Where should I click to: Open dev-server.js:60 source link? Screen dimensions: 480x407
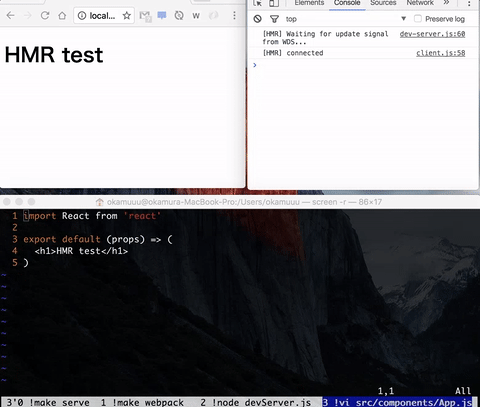coord(432,34)
